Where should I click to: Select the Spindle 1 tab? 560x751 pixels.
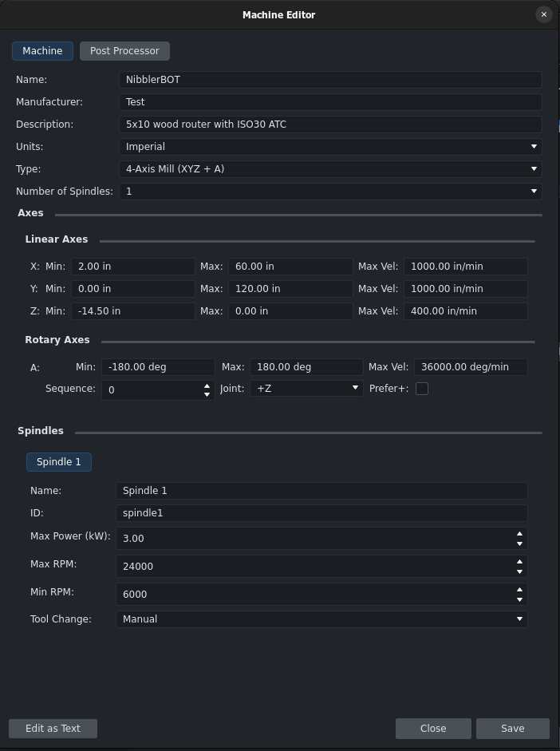click(x=59, y=462)
